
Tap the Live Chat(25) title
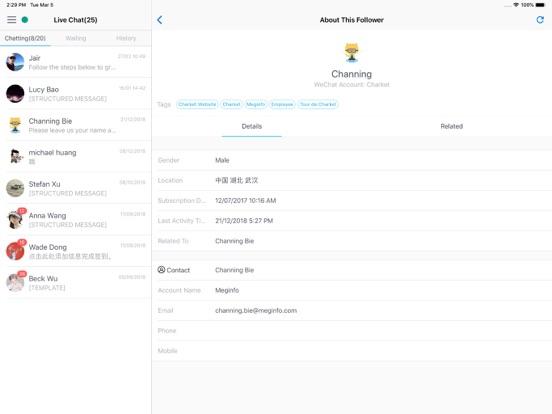[75, 20]
